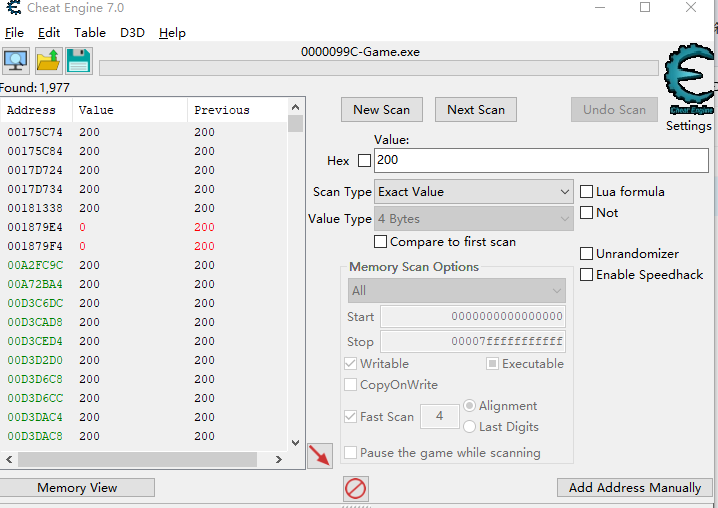Click the Stop address field

pyautogui.click(x=473, y=342)
